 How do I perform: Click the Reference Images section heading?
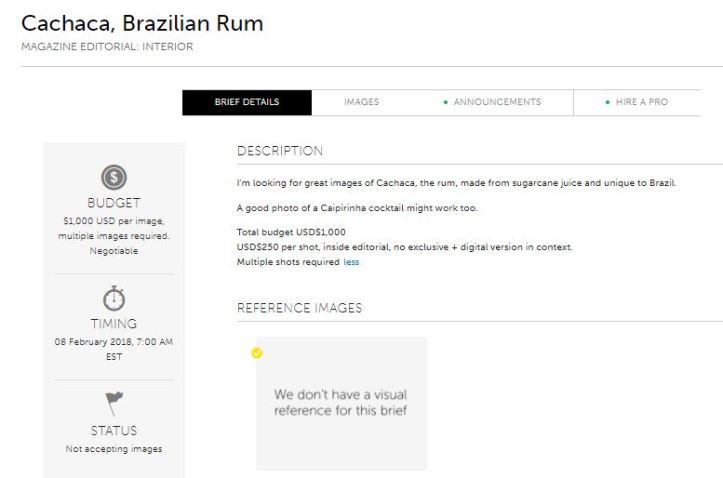(x=299, y=307)
